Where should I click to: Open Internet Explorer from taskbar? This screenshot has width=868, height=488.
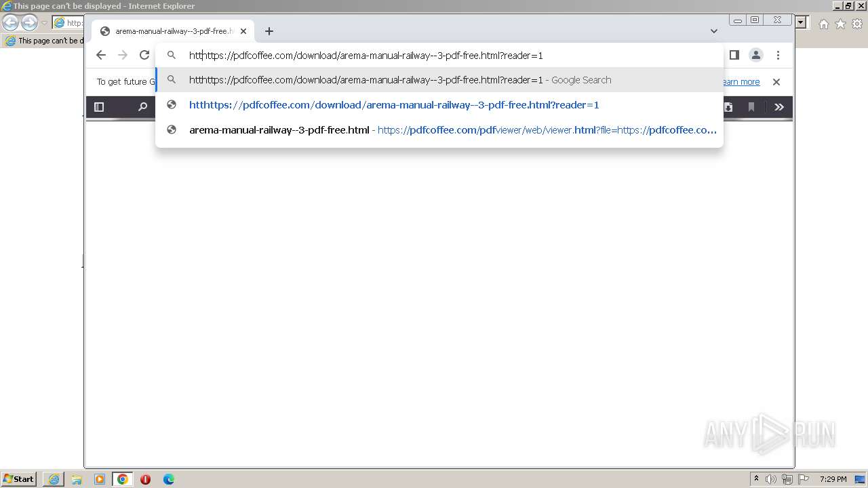(54, 479)
